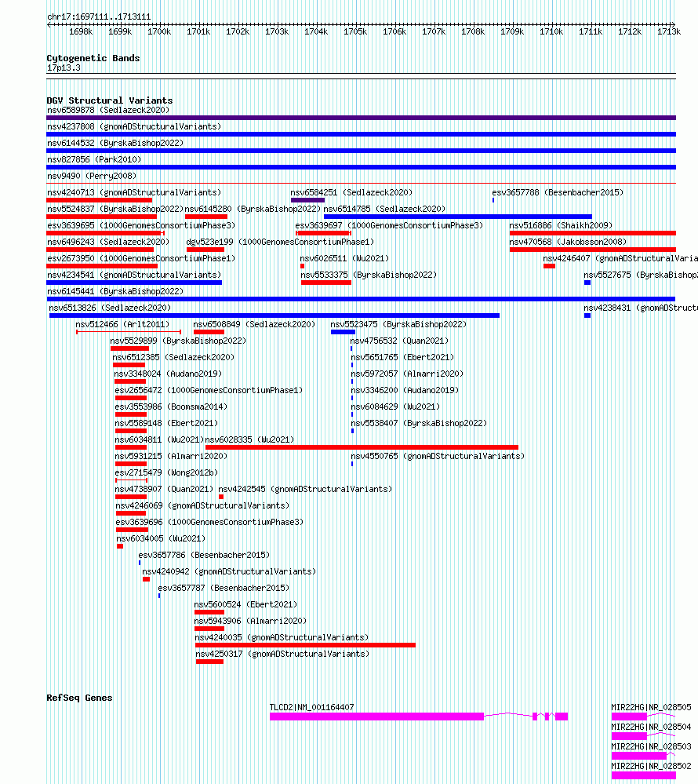
Task: Click esv2656472 1000Genomes Phase1 label
Action: pos(209,391)
